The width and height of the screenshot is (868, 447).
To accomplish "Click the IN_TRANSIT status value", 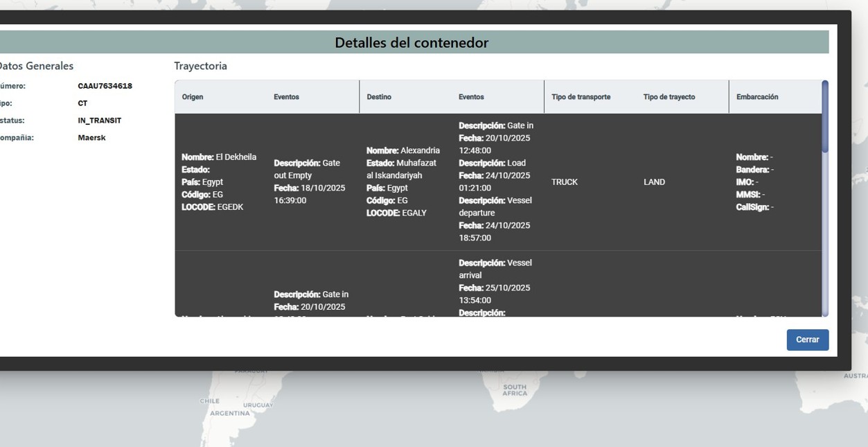I will coord(99,121).
